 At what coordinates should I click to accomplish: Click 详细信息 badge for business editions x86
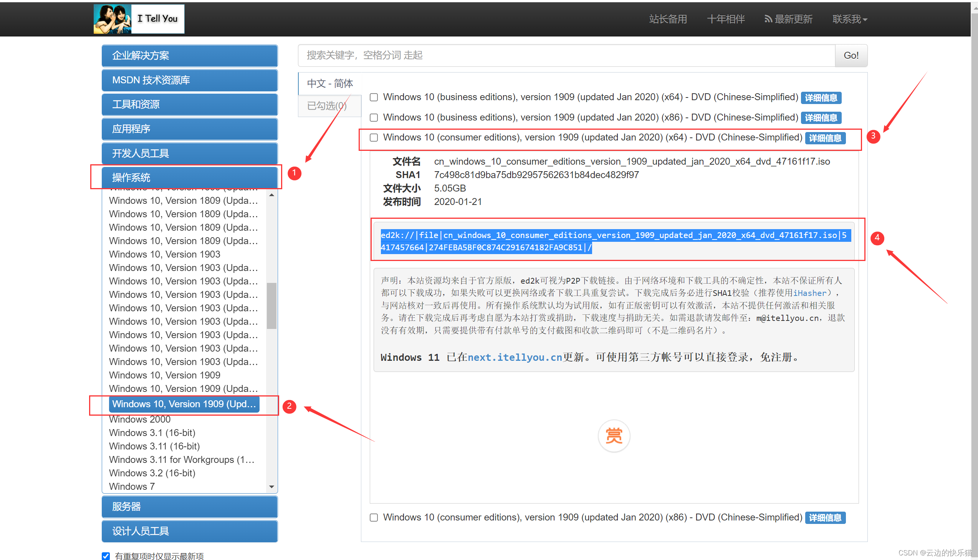point(821,118)
